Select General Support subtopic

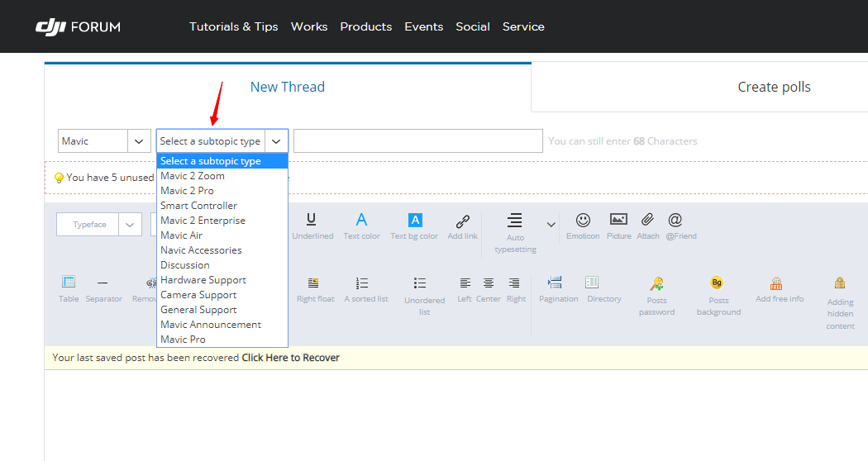pyautogui.click(x=222, y=311)
